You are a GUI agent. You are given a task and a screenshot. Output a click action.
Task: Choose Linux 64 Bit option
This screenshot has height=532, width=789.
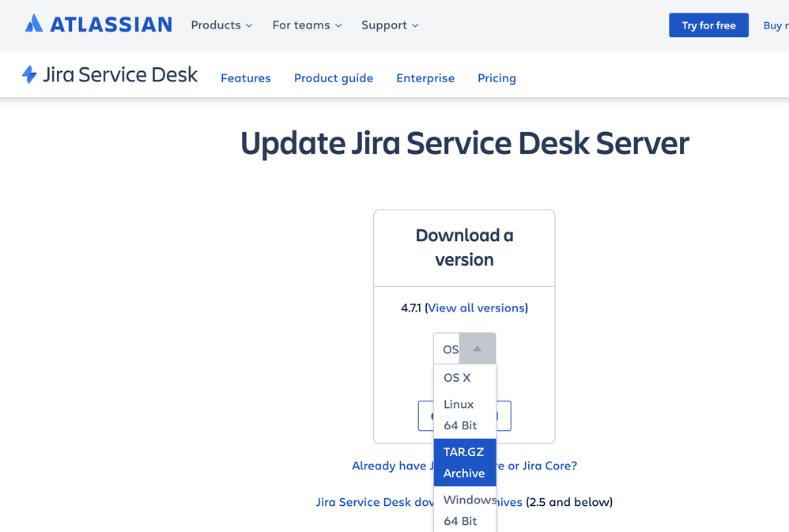[x=465, y=415]
